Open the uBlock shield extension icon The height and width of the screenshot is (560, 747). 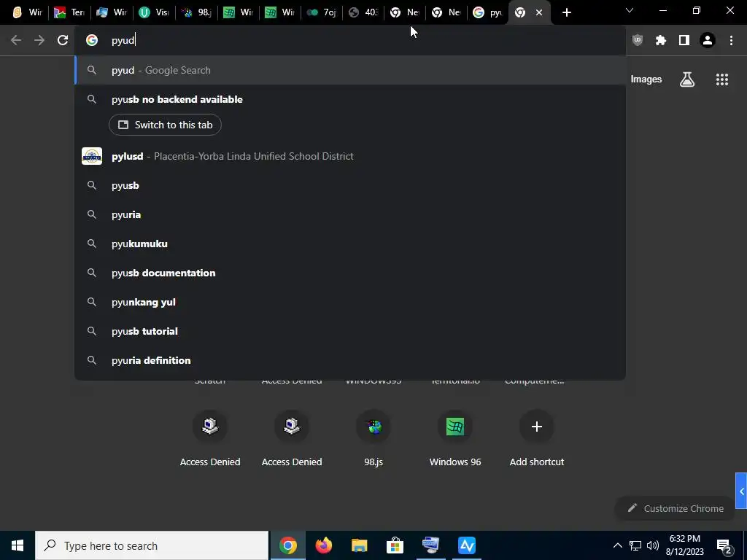click(638, 41)
